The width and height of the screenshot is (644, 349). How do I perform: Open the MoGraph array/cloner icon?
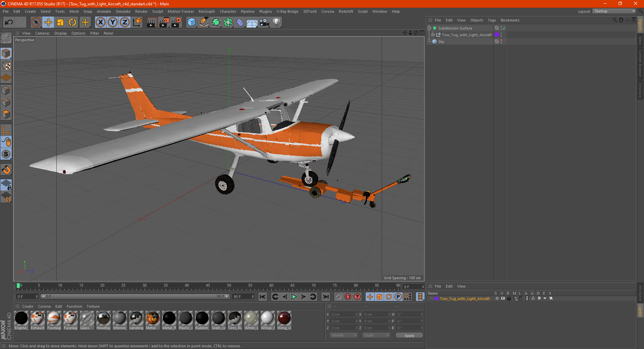(x=228, y=22)
